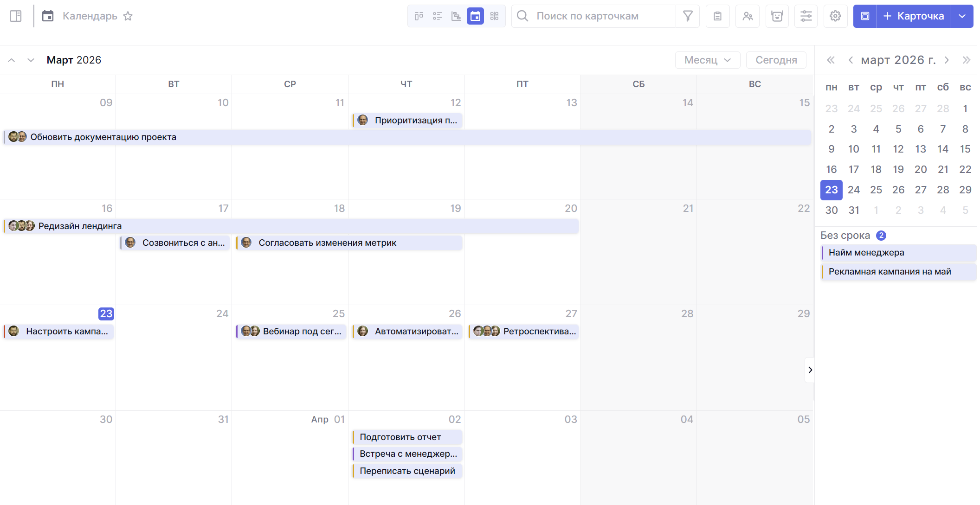980x505 pixels.
Task: Open the clipboard icon in toolbar
Action: click(717, 16)
